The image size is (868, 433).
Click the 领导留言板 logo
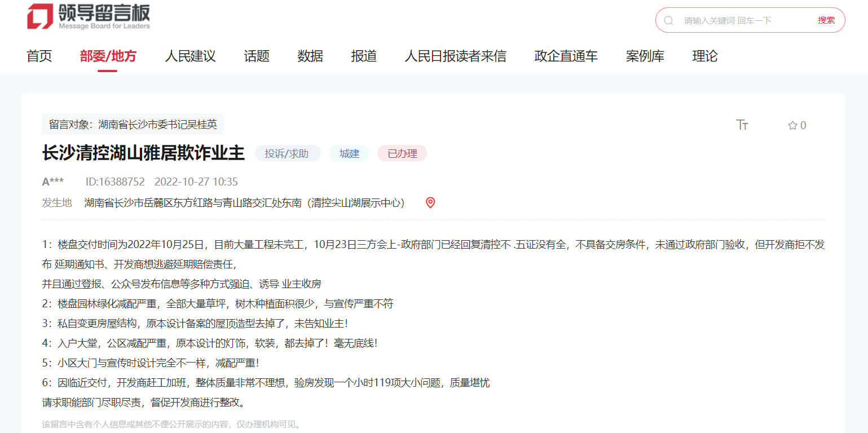pos(89,16)
